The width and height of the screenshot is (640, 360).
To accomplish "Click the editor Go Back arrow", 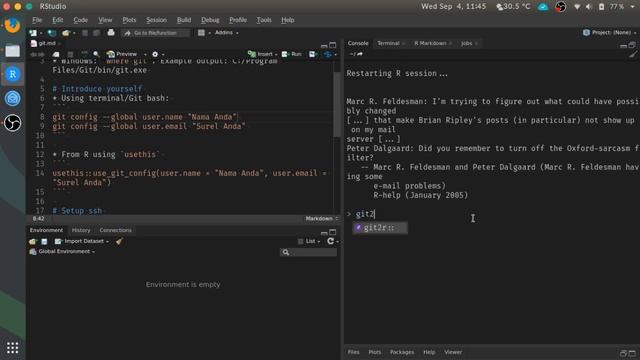I will [33, 54].
